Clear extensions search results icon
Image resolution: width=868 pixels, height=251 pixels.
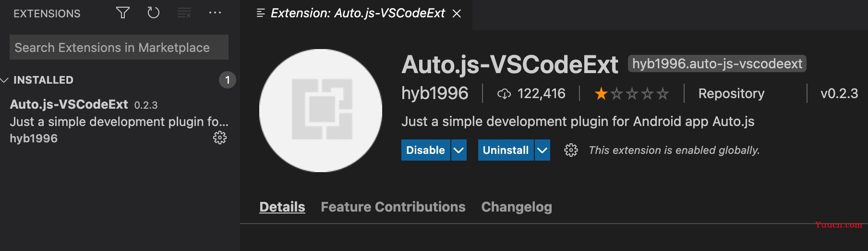pos(184,13)
